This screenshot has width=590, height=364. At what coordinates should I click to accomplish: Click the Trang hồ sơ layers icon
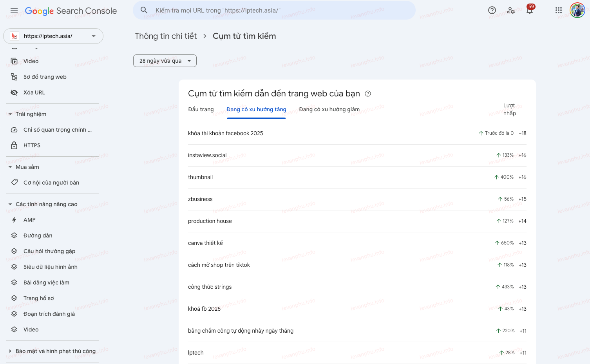(14, 298)
